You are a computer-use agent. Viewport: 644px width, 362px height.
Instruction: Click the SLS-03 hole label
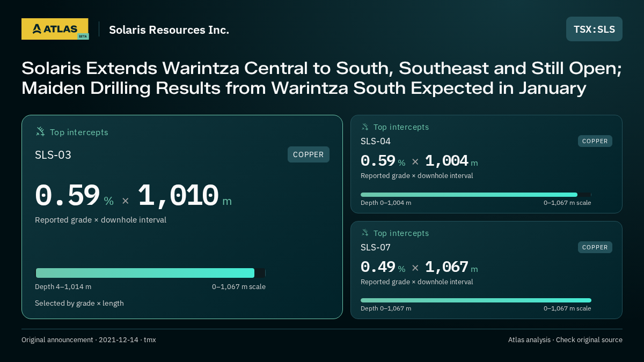click(53, 155)
